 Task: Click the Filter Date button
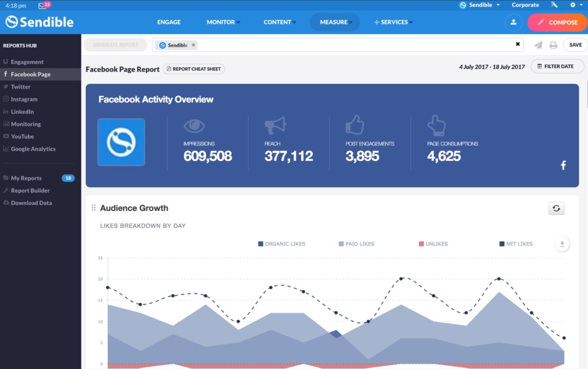click(x=557, y=66)
